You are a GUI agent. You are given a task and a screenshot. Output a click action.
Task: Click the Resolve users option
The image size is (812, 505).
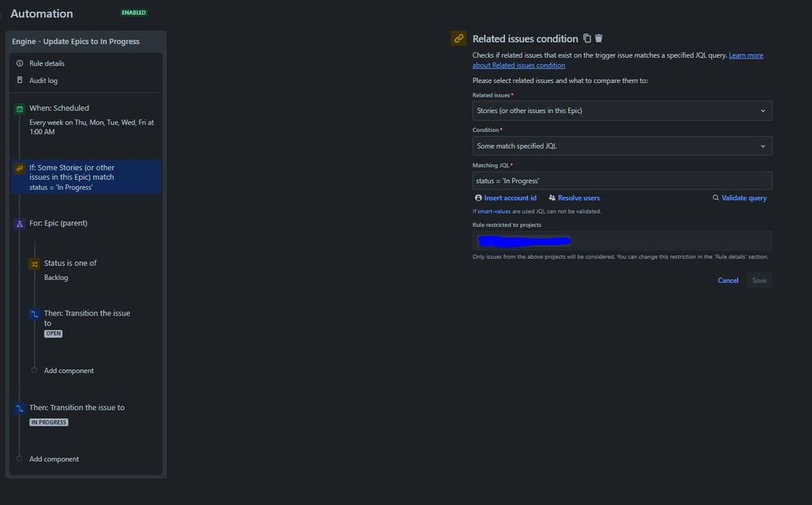click(x=576, y=197)
